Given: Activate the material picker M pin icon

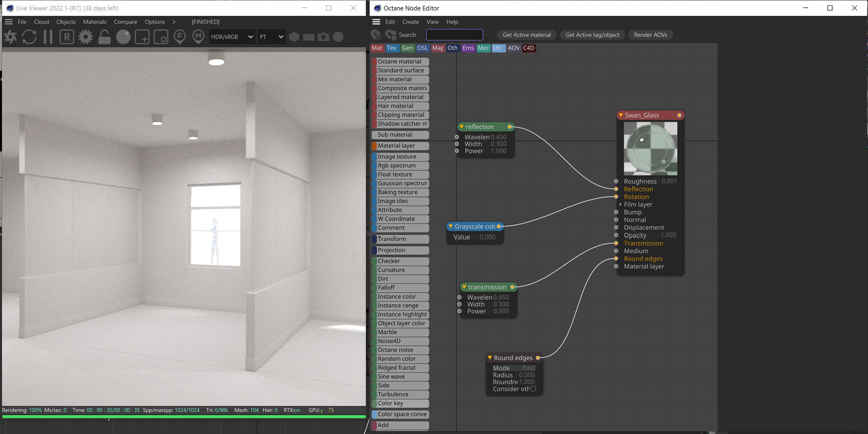Looking at the screenshot, I should (198, 37).
